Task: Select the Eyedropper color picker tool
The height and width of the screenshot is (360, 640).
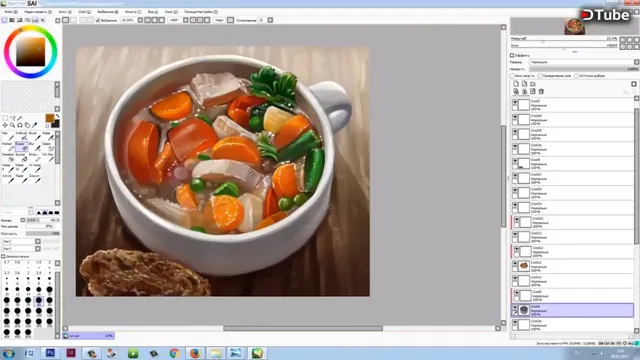Action: click(x=34, y=125)
